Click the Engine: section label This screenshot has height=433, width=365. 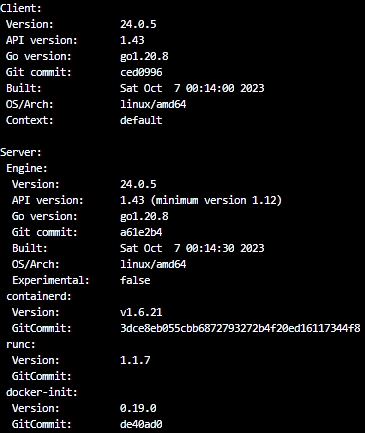tap(27, 168)
